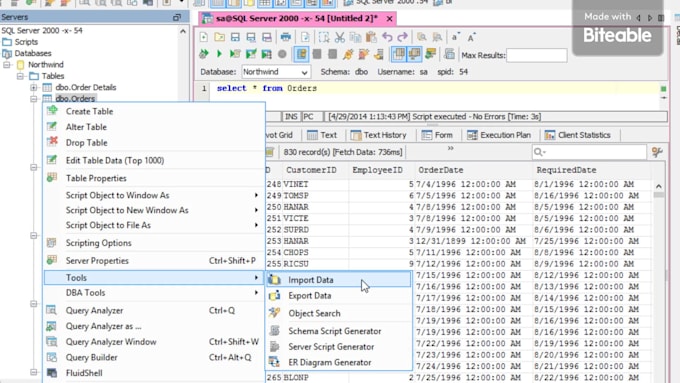Image resolution: width=680 pixels, height=383 pixels.
Task: Select the Scripts tree item
Action: pos(26,42)
